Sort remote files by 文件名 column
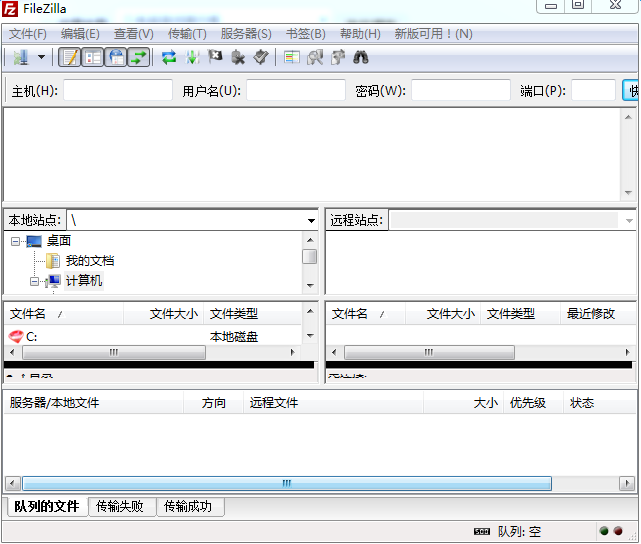The height and width of the screenshot is (544, 641). pos(365,314)
